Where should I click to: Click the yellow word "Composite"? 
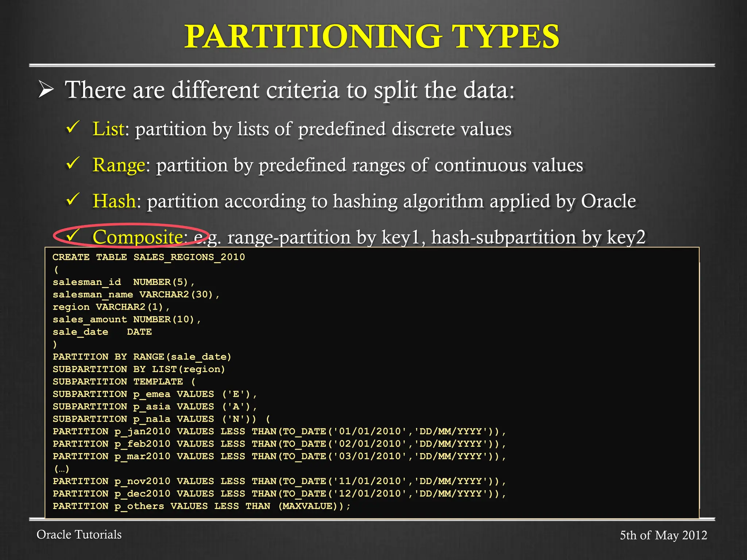(x=138, y=237)
